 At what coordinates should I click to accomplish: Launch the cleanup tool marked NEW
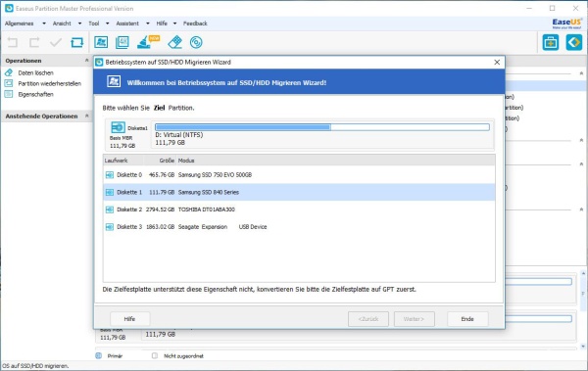point(148,42)
